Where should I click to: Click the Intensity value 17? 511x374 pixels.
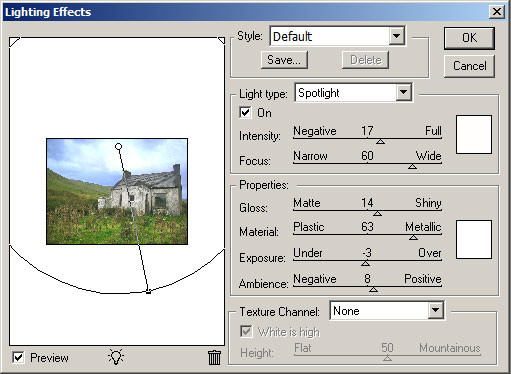pos(367,131)
